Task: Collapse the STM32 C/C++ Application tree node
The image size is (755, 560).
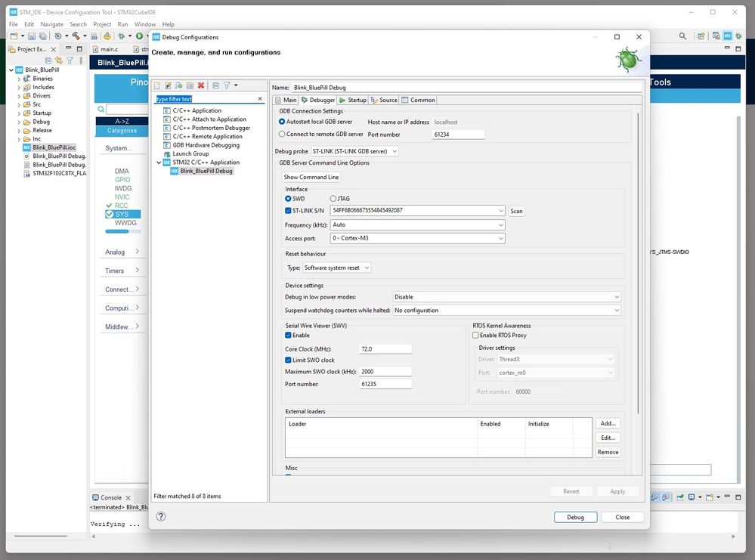Action: pos(159,162)
